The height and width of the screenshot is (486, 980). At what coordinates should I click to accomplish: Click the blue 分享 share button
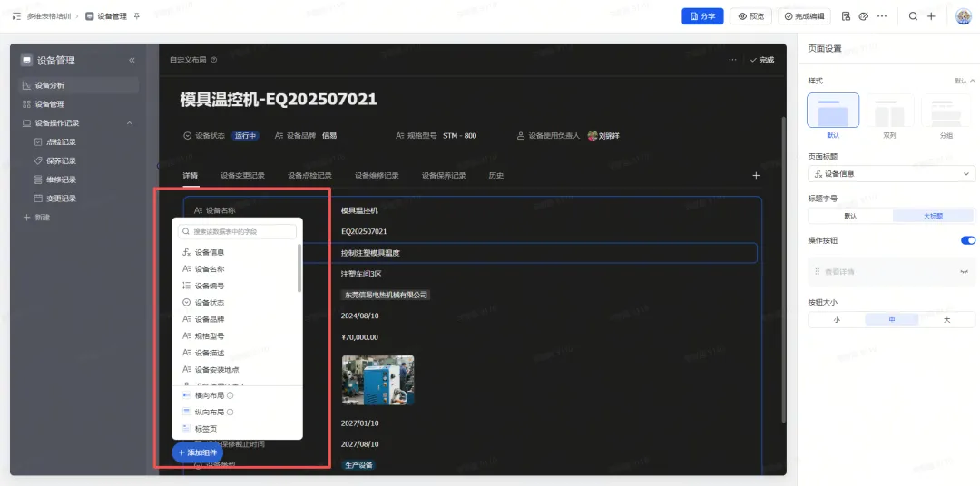point(702,16)
